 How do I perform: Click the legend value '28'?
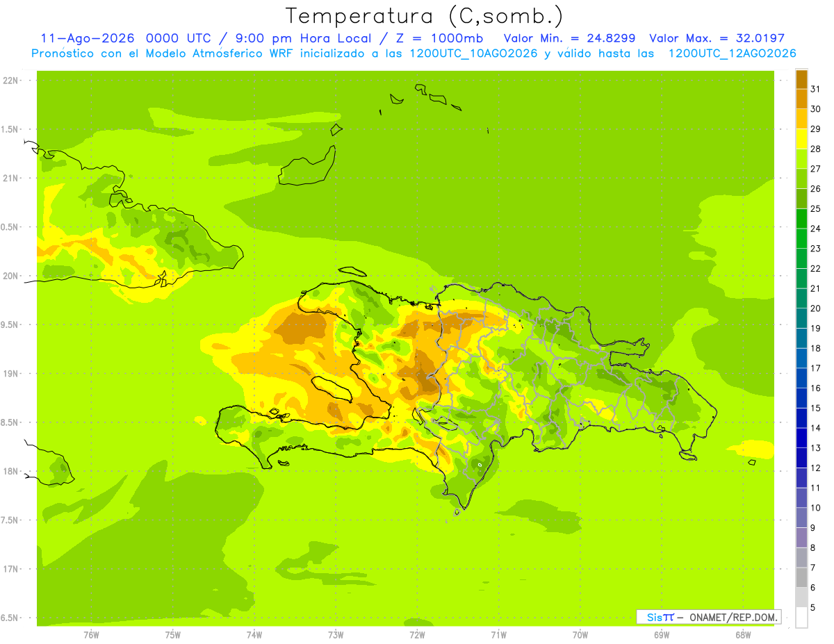coord(815,149)
